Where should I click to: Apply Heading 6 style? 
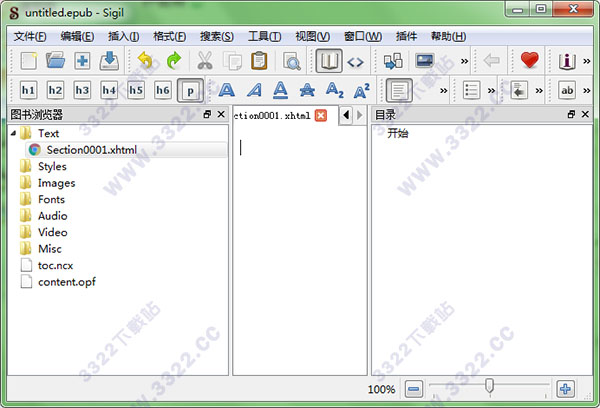(163, 90)
